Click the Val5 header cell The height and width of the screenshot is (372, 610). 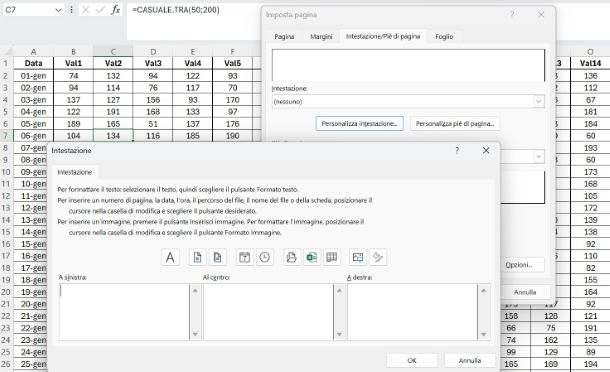pyautogui.click(x=233, y=63)
